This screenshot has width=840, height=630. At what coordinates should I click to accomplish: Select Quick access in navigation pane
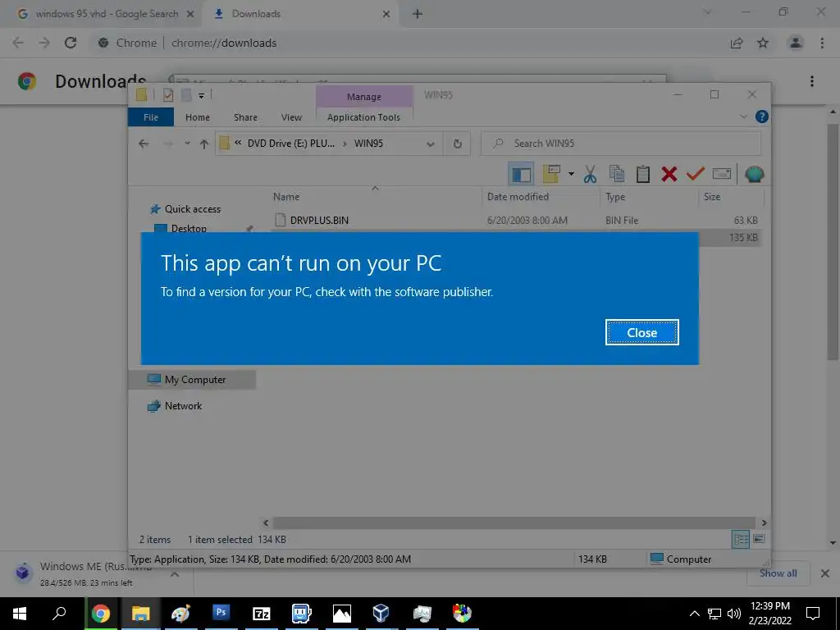192,209
